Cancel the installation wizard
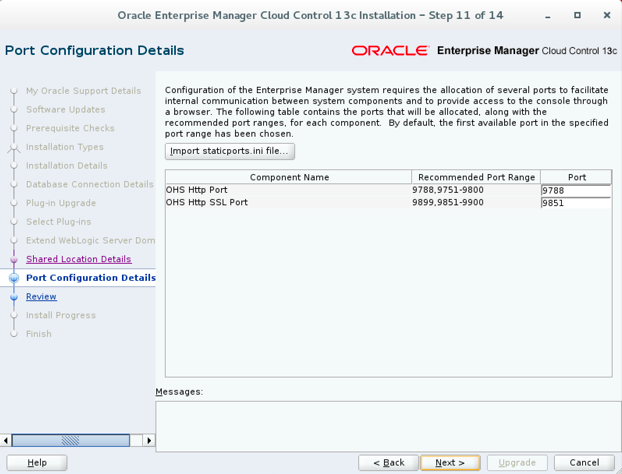This screenshot has width=622, height=474. [x=584, y=462]
